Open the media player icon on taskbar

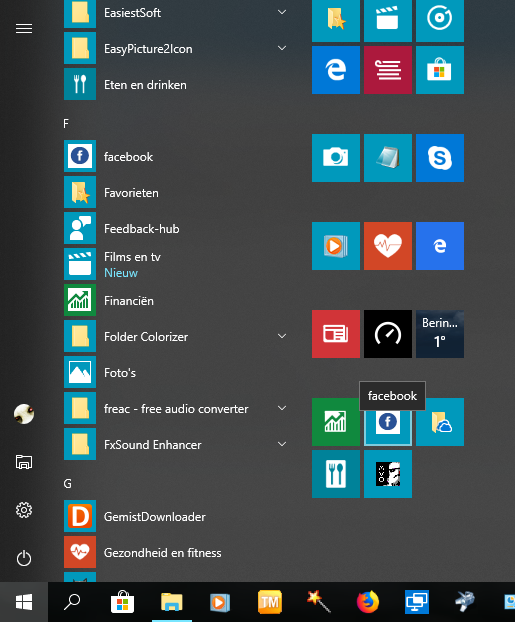point(220,602)
